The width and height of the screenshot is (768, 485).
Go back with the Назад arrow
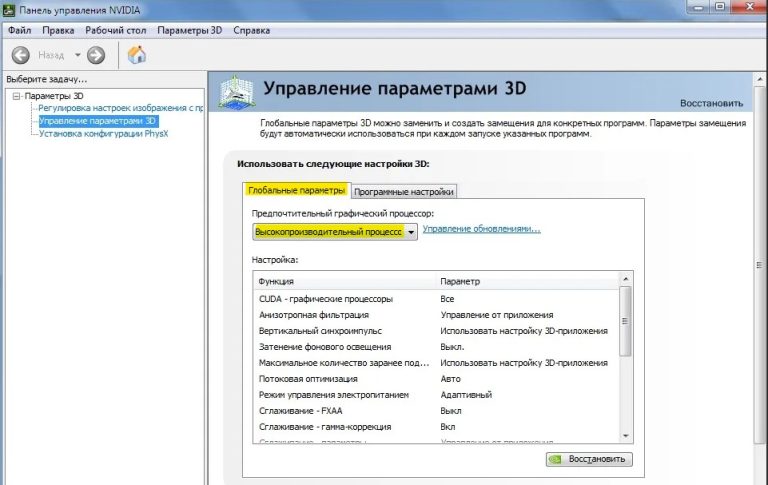[x=21, y=55]
